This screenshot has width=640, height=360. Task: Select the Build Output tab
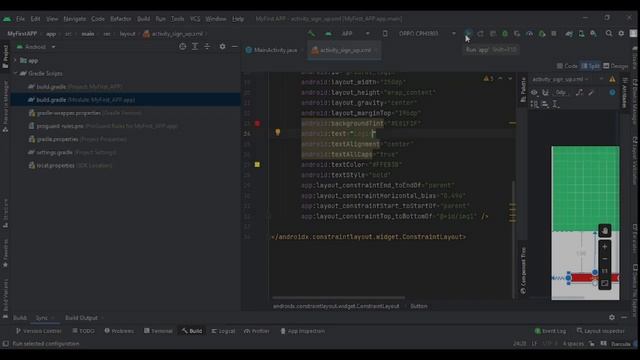(x=81, y=318)
